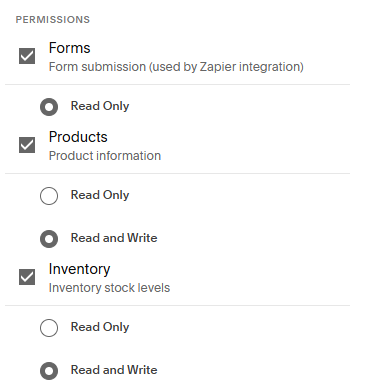Click the "Read Only" text label under Forms
Viewport: 375px width, 384px height.
click(x=100, y=106)
